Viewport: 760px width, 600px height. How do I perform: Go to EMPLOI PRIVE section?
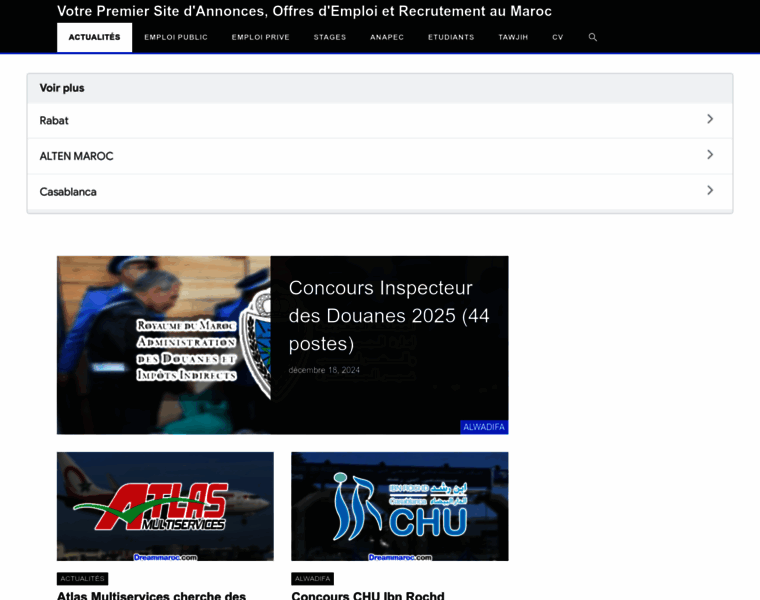260,37
